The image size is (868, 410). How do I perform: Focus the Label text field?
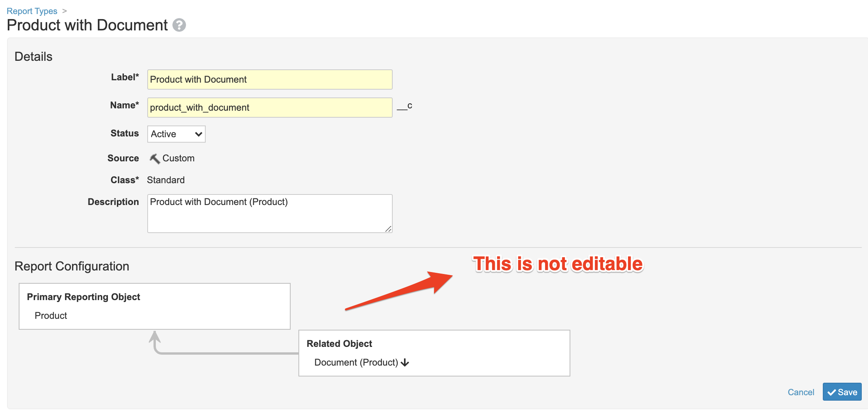coord(270,80)
